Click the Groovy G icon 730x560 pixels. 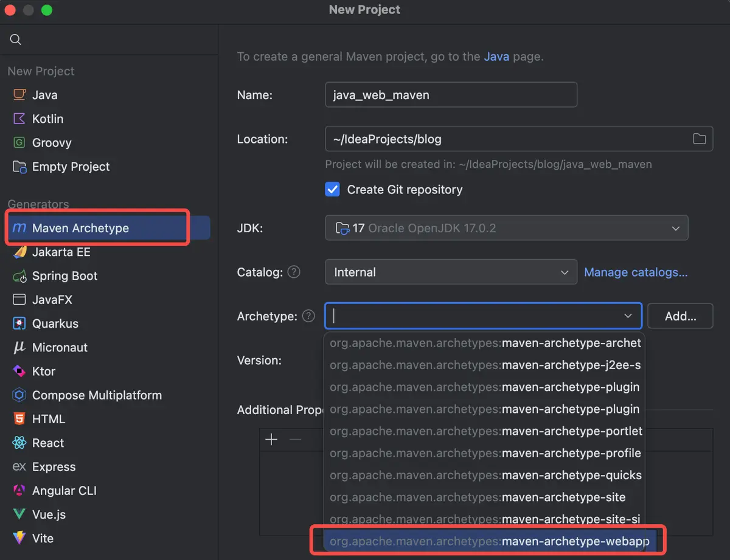pos(19,143)
